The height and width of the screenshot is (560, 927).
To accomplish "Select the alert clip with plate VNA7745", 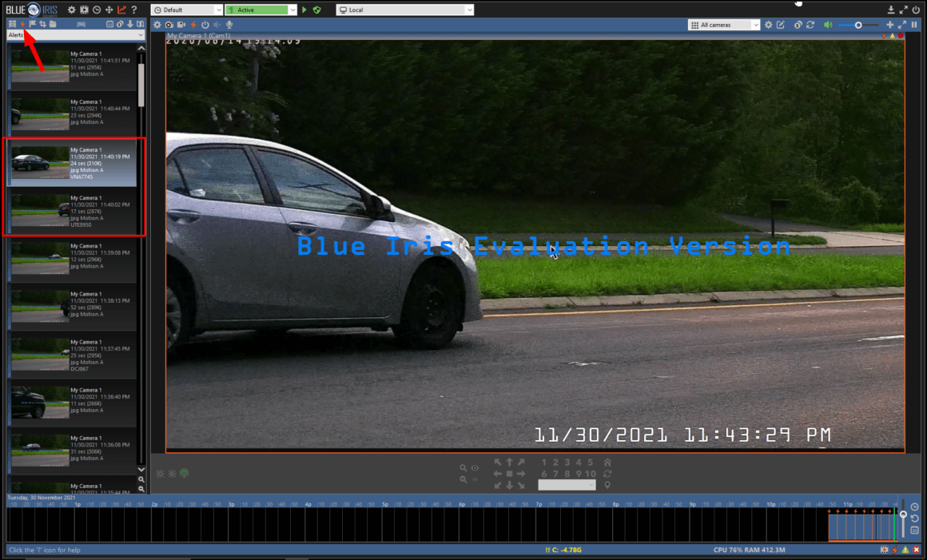I will [x=72, y=163].
